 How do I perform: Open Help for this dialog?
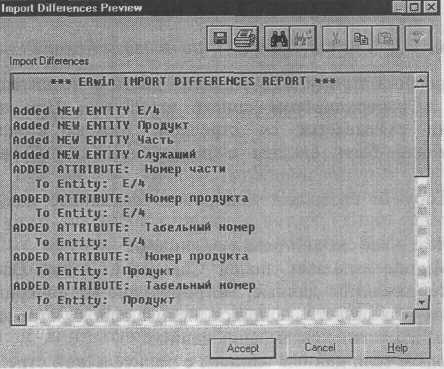[x=397, y=348]
